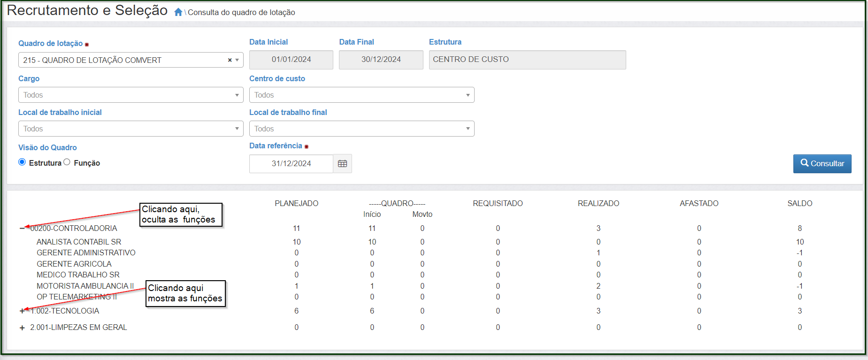Open Cargo dropdown
This screenshot has height=360, width=868.
pyautogui.click(x=131, y=95)
